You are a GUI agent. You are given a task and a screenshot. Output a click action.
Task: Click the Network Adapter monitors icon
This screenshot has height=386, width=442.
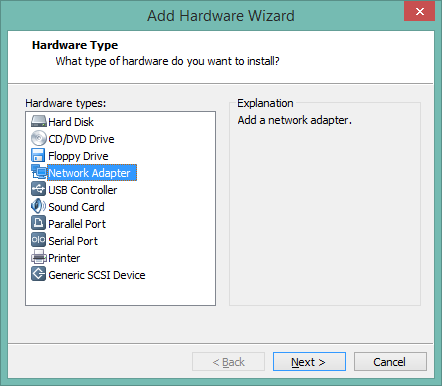click(x=38, y=172)
